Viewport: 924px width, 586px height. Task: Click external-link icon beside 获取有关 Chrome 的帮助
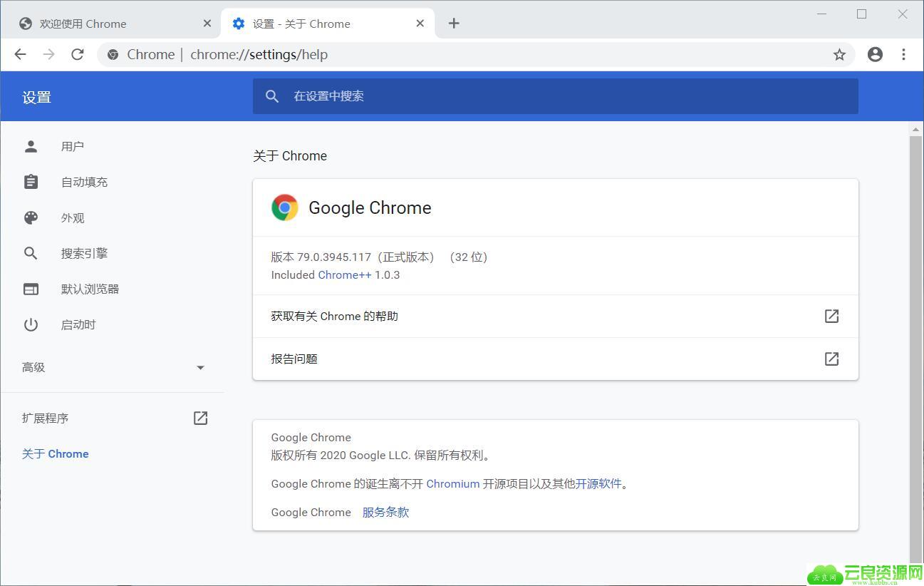coord(831,316)
